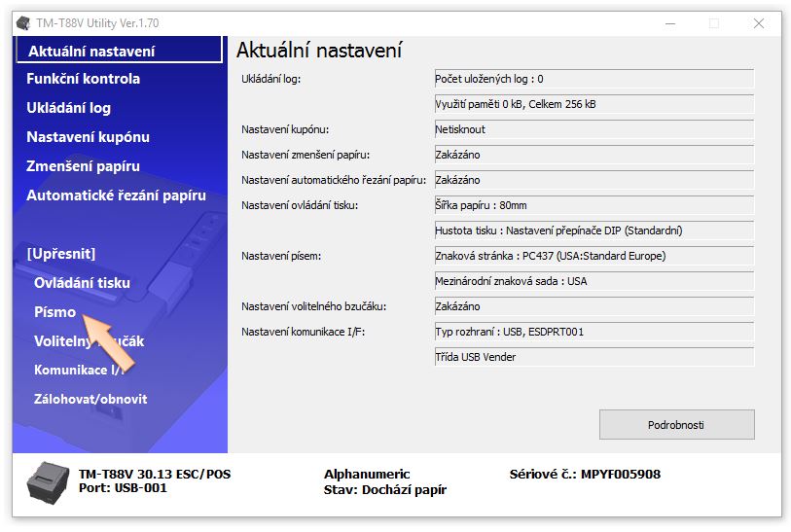Click the app icon in title bar
This screenshot has height=532, width=791.
coord(23,23)
